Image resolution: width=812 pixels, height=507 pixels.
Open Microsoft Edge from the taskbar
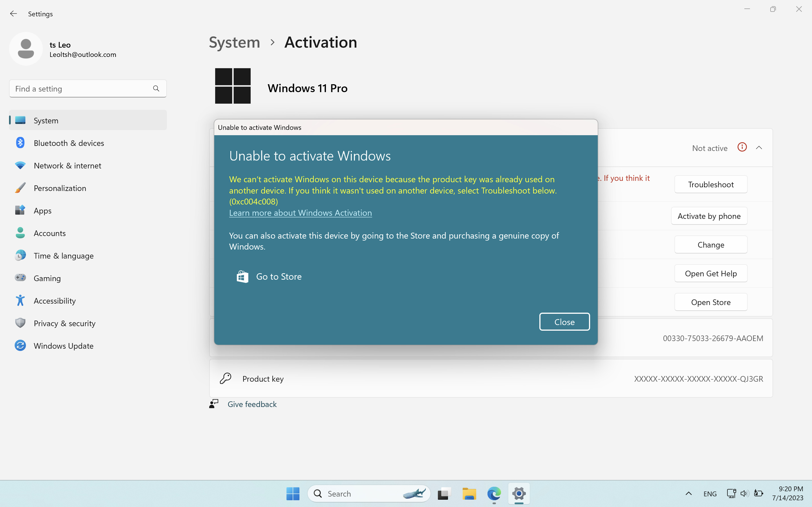click(494, 493)
